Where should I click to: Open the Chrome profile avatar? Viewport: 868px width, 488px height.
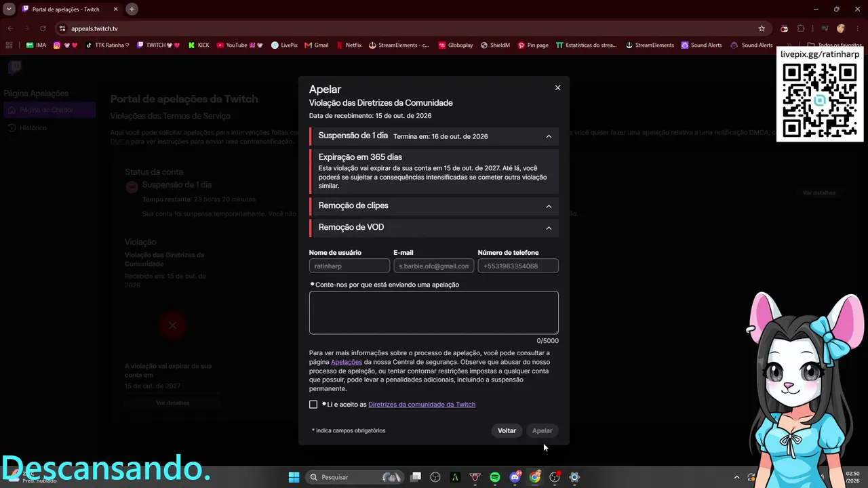pyautogui.click(x=841, y=28)
